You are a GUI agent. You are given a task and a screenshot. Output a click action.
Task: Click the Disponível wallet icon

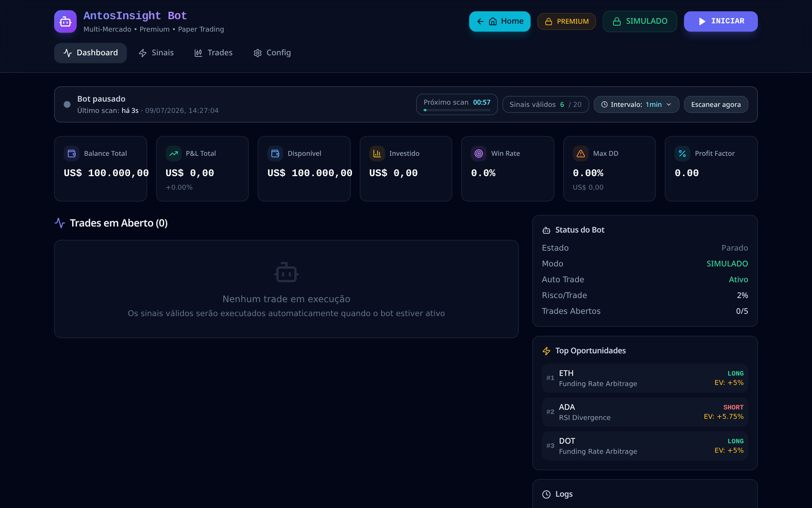coord(275,154)
